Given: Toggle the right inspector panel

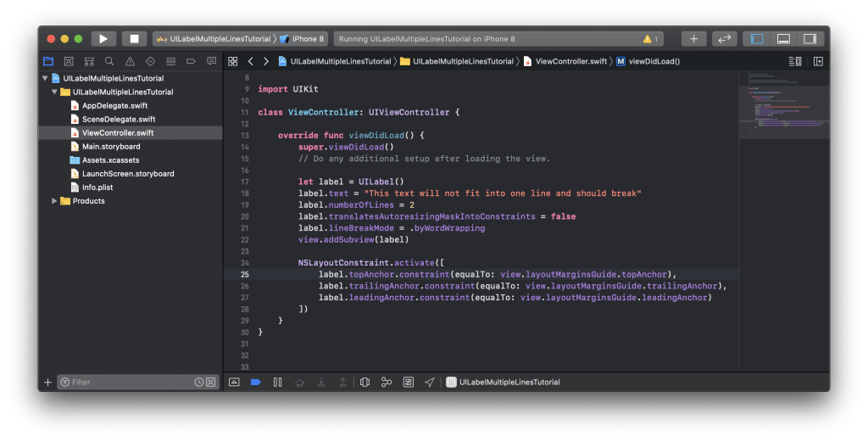Looking at the screenshot, I should point(810,39).
